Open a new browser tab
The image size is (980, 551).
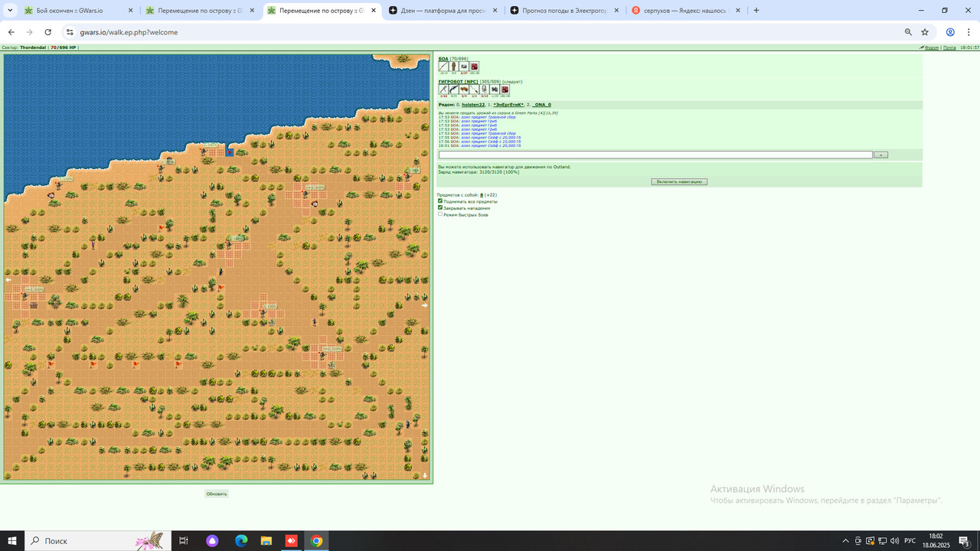point(756,11)
